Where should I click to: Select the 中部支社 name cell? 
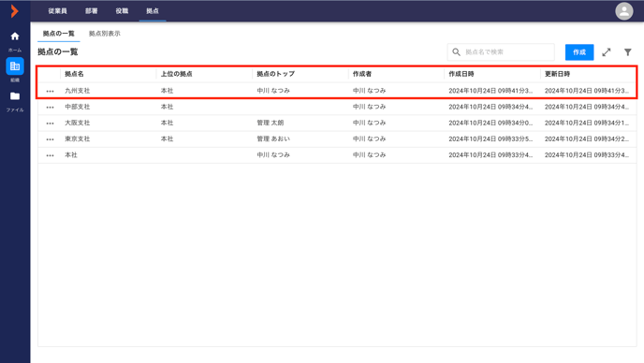click(x=77, y=107)
